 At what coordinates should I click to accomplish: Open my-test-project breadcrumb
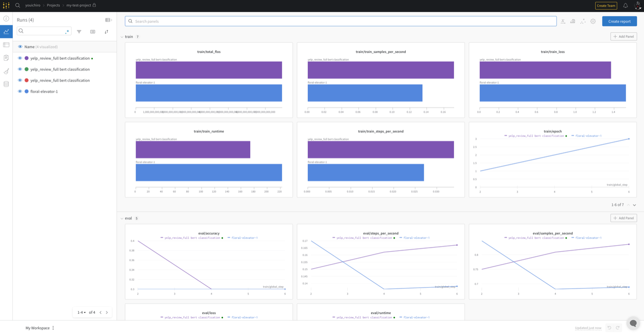(79, 6)
